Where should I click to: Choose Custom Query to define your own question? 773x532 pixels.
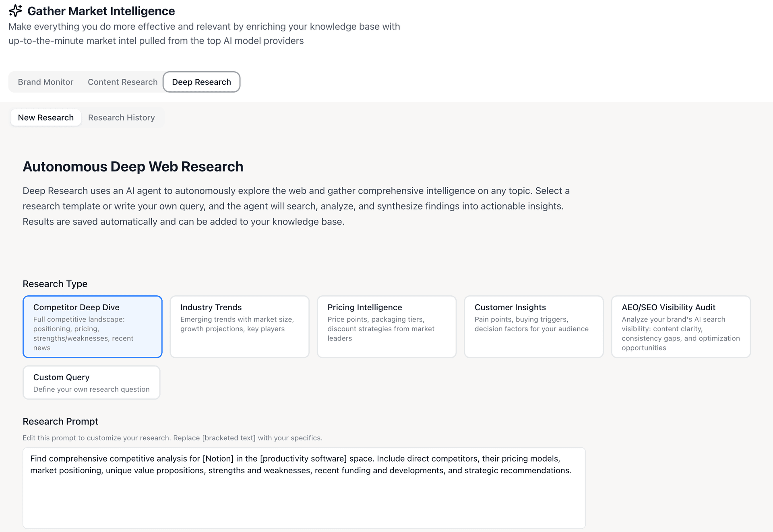pyautogui.click(x=91, y=382)
